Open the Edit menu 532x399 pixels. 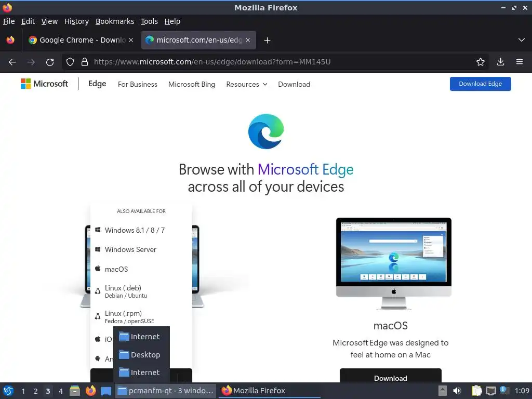point(28,21)
